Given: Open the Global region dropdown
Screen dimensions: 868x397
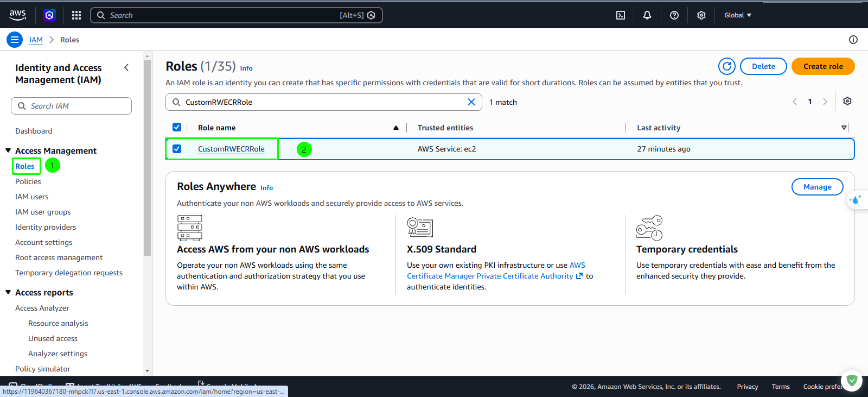Looking at the screenshot, I should pos(738,15).
